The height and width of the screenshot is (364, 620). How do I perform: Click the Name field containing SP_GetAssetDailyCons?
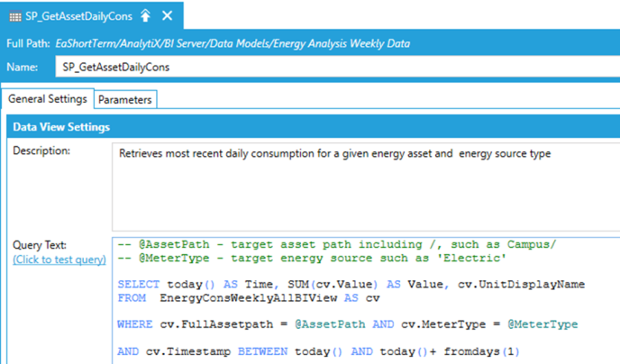tap(333, 68)
